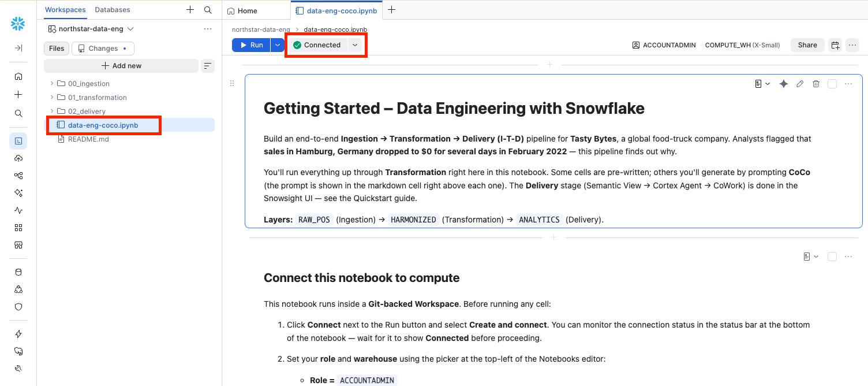Click the ACCOUNTADMIN role picker
Image resolution: width=868 pixels, height=386 pixels.
tap(664, 45)
